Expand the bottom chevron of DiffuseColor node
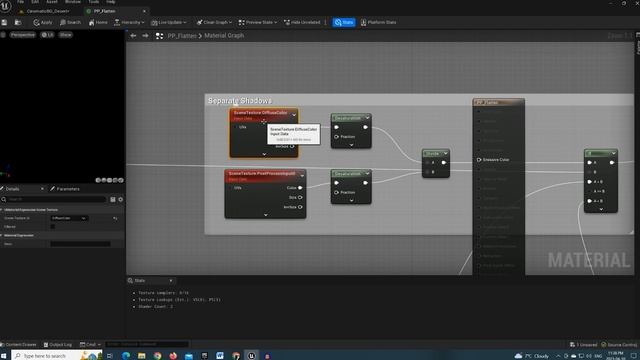Screen dimensions: 640x360 coord(264,154)
